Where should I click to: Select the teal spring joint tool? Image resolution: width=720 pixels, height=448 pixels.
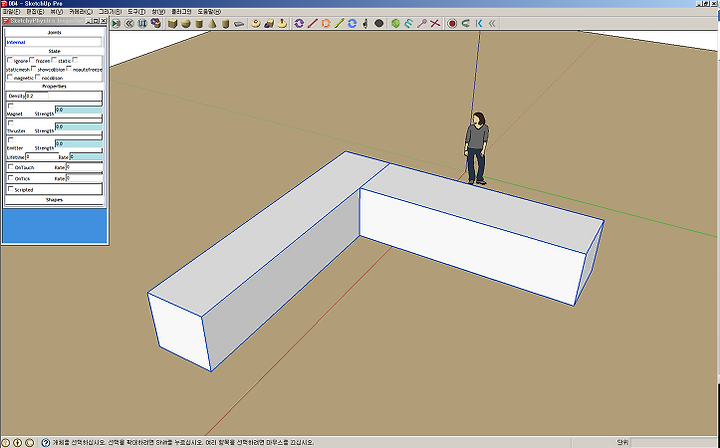click(409, 23)
